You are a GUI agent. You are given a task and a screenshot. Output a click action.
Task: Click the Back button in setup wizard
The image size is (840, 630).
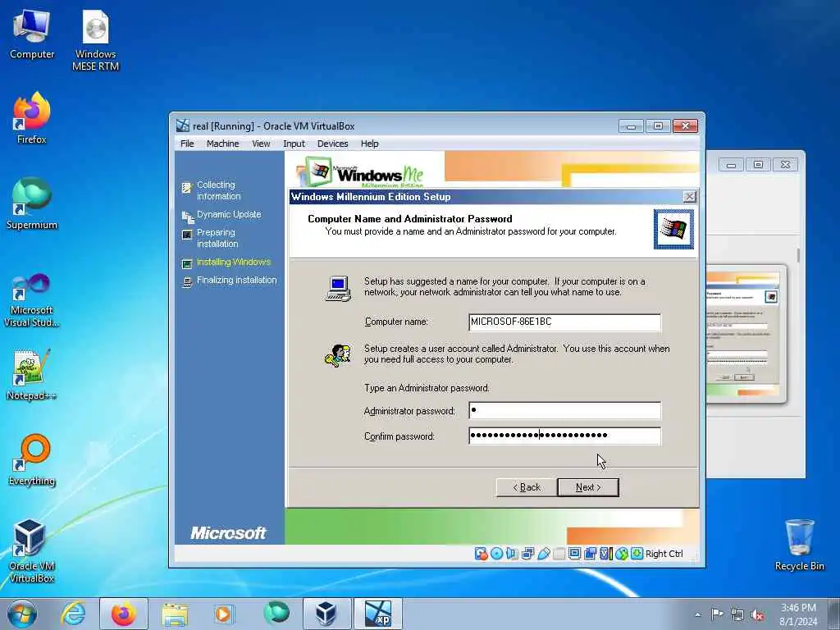(x=527, y=487)
